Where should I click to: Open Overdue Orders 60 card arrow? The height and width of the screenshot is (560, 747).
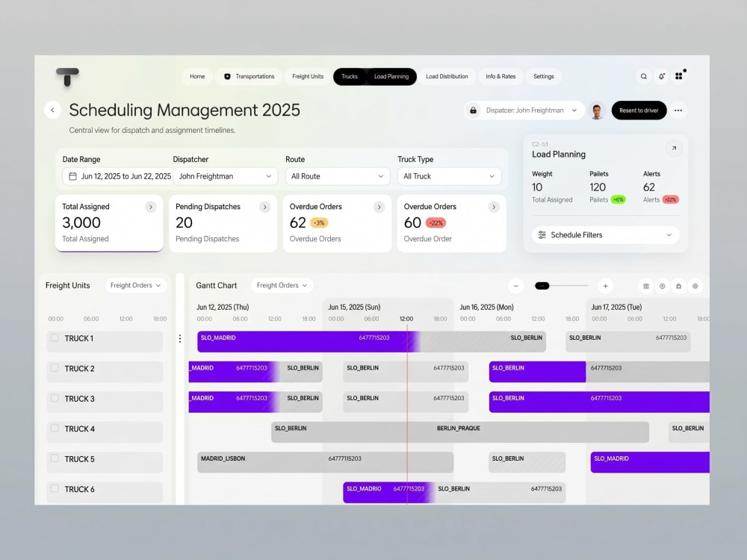click(494, 207)
